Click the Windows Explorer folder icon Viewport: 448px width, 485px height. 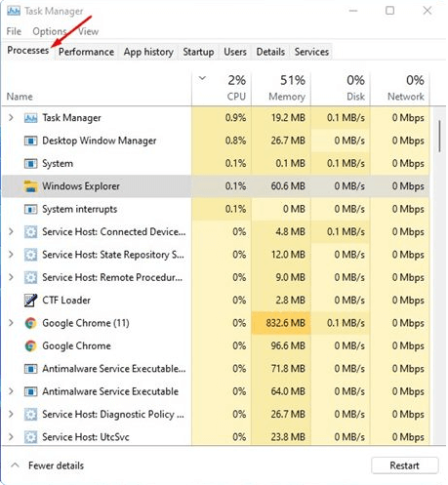(x=30, y=186)
